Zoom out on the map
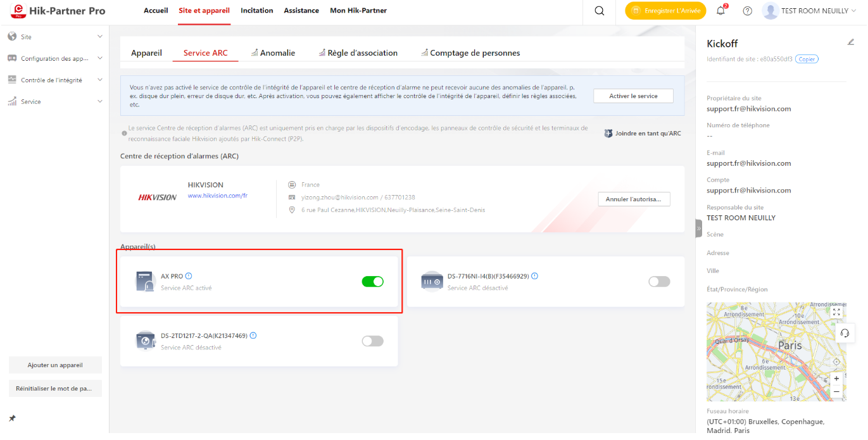 point(836,392)
